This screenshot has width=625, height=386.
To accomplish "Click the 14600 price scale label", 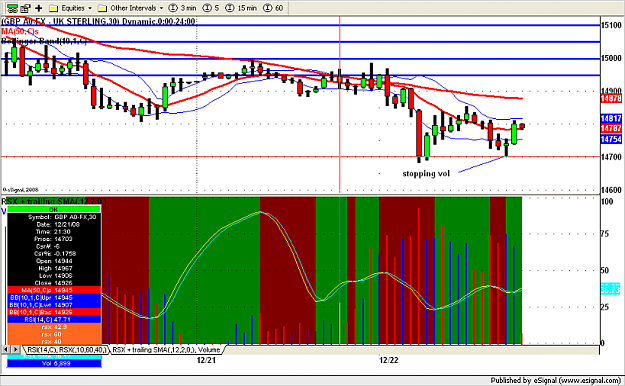I will point(611,190).
